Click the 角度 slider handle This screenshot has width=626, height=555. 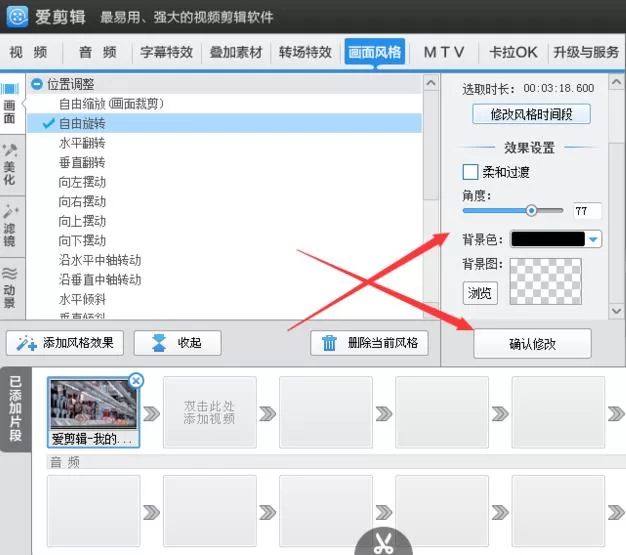pos(531,210)
